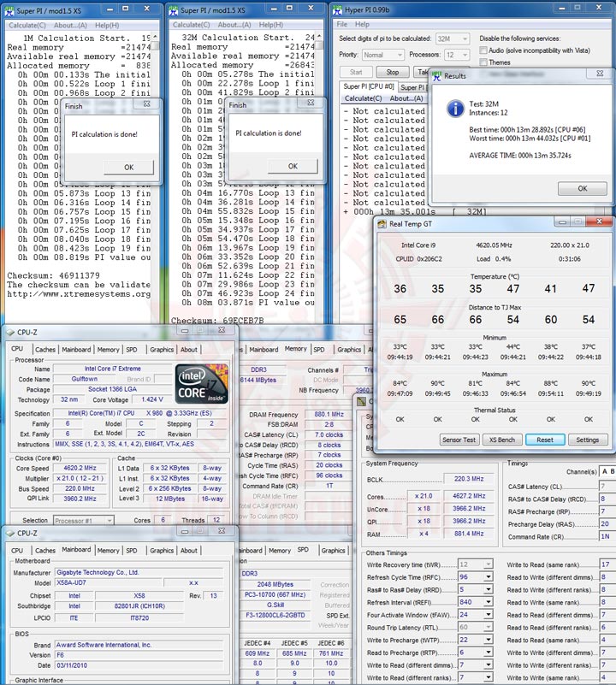This screenshot has height=685, width=616.
Task: Switch to About tab in the Mainboard CPU-Z window
Action: (189, 551)
